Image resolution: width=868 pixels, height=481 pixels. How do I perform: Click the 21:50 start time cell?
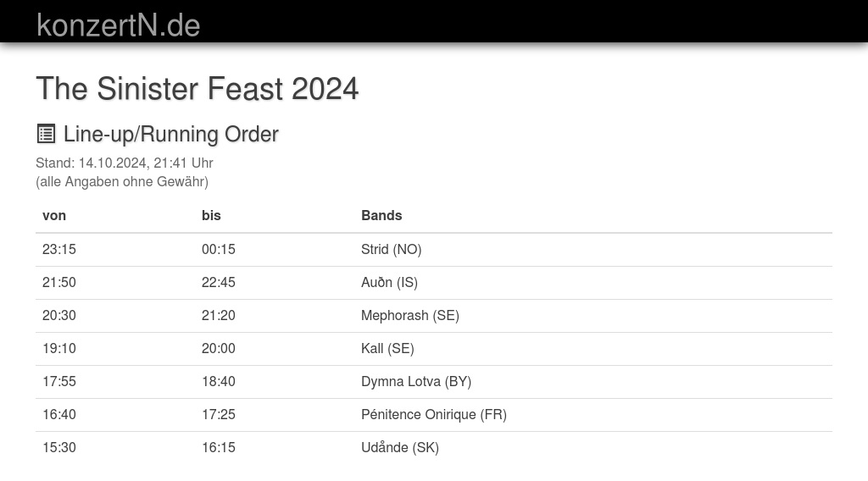pyautogui.click(x=59, y=282)
